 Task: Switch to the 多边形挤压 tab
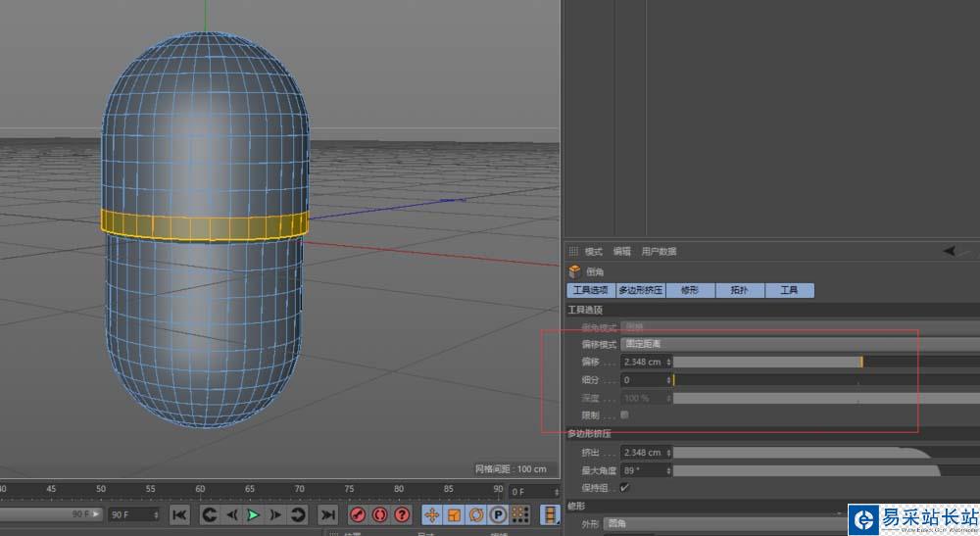coord(642,290)
